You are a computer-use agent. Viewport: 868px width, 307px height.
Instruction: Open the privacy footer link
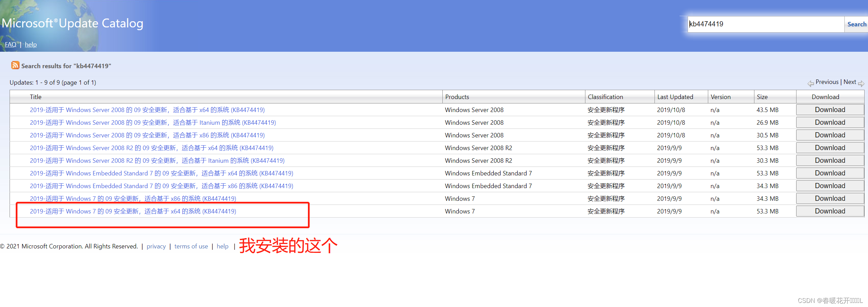pos(156,246)
